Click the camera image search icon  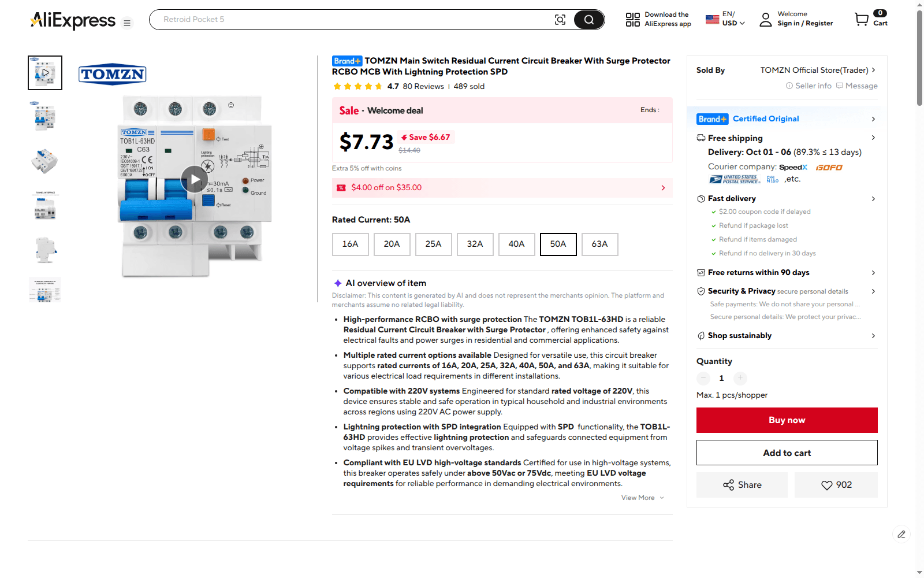(560, 20)
